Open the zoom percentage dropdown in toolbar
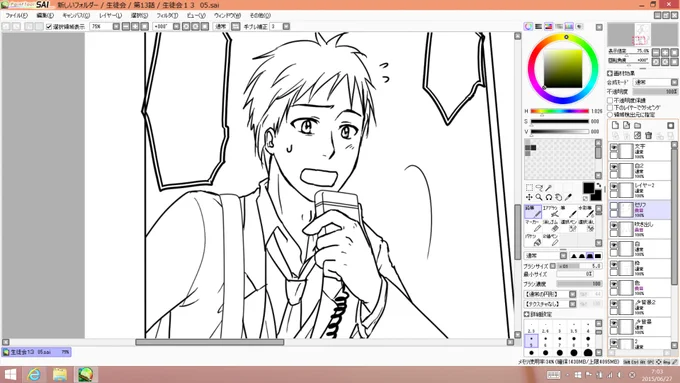The image size is (680, 383). coord(116,26)
